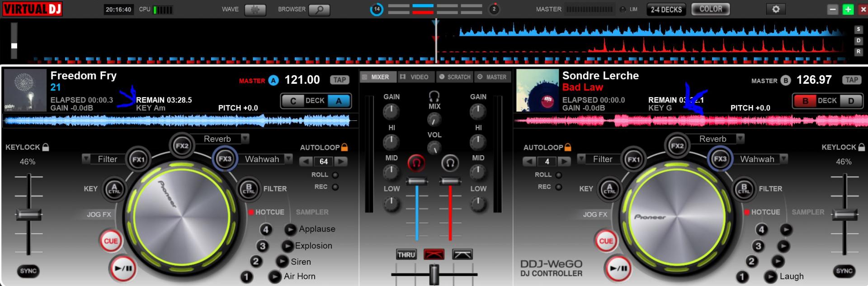The height and width of the screenshot is (286, 868).
Task: Click the THRU crossfader curve button
Action: click(x=406, y=255)
